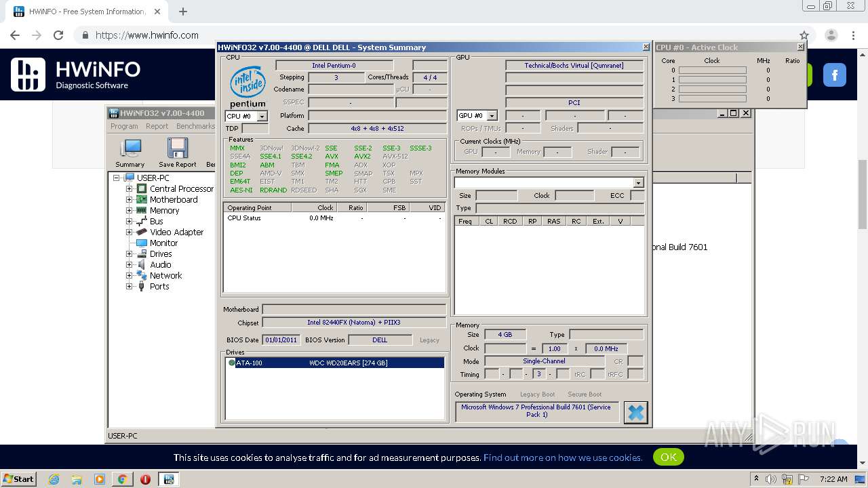Select the ATA-100 WDC drive row
This screenshot has height=488, width=868.
[335, 363]
